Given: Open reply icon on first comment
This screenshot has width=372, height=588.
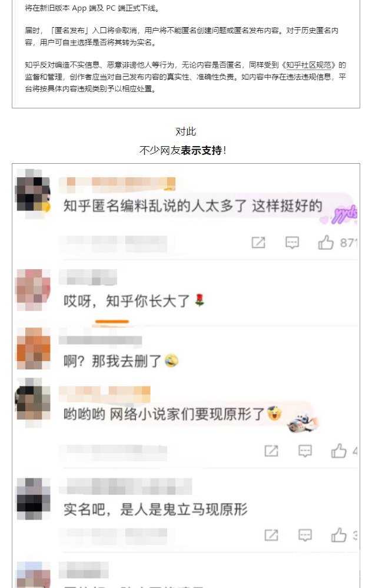Looking at the screenshot, I should tap(292, 243).
